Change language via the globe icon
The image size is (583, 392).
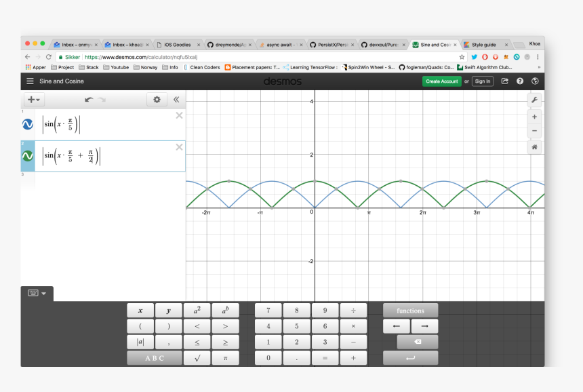(535, 81)
